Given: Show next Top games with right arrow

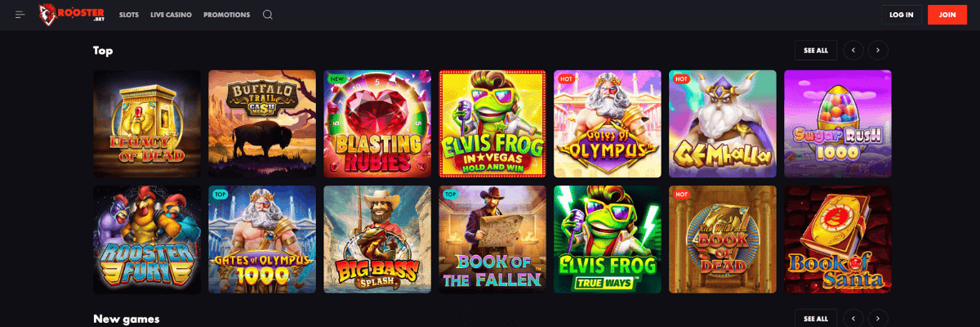Looking at the screenshot, I should click(x=878, y=51).
